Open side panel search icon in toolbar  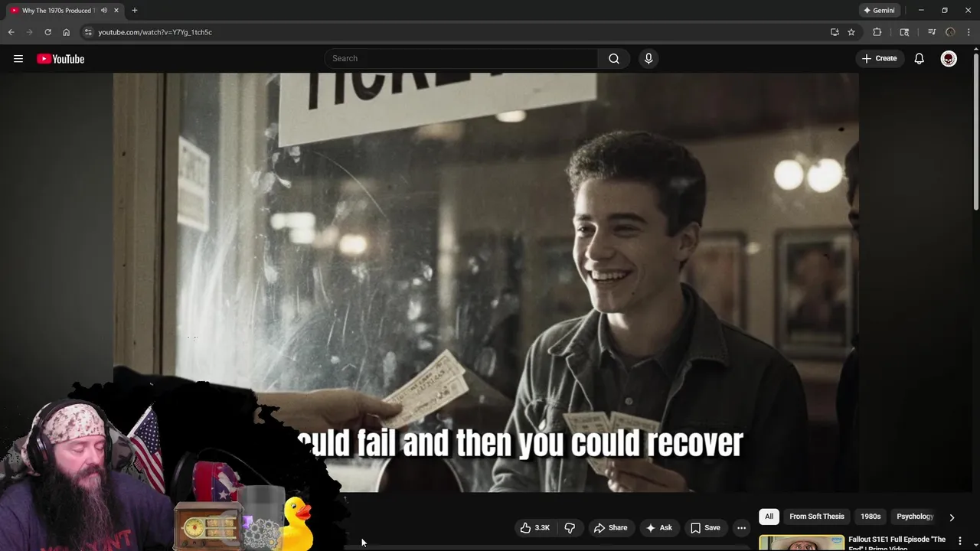click(x=904, y=32)
